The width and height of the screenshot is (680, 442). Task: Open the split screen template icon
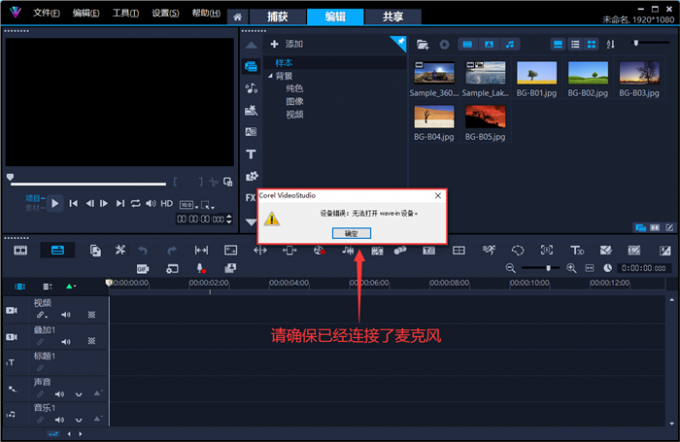click(459, 250)
